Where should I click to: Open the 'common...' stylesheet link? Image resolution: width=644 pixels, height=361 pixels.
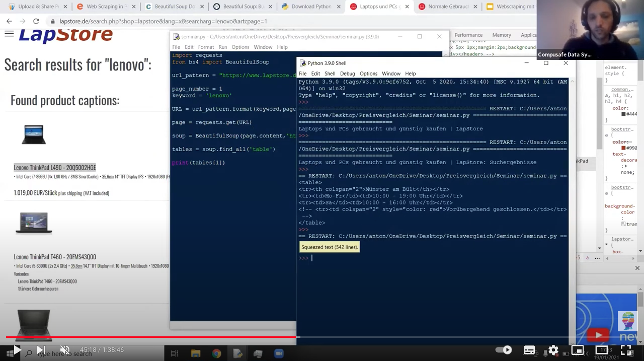[x=622, y=89]
